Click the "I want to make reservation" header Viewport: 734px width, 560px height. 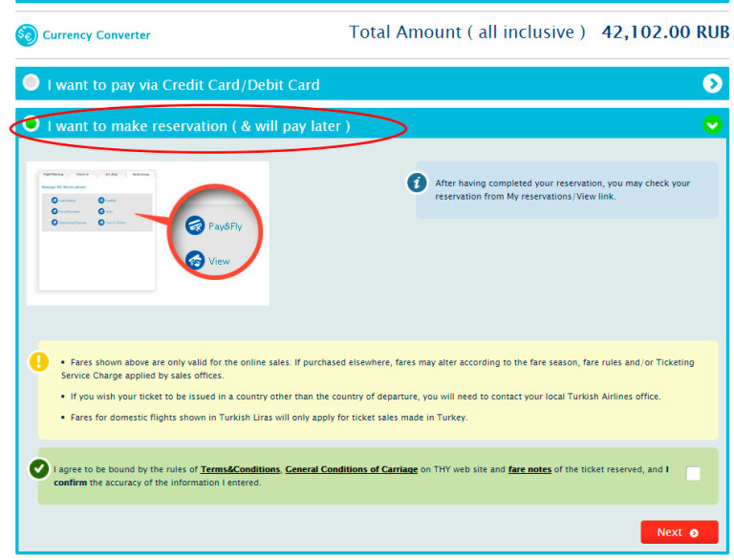[x=199, y=126]
